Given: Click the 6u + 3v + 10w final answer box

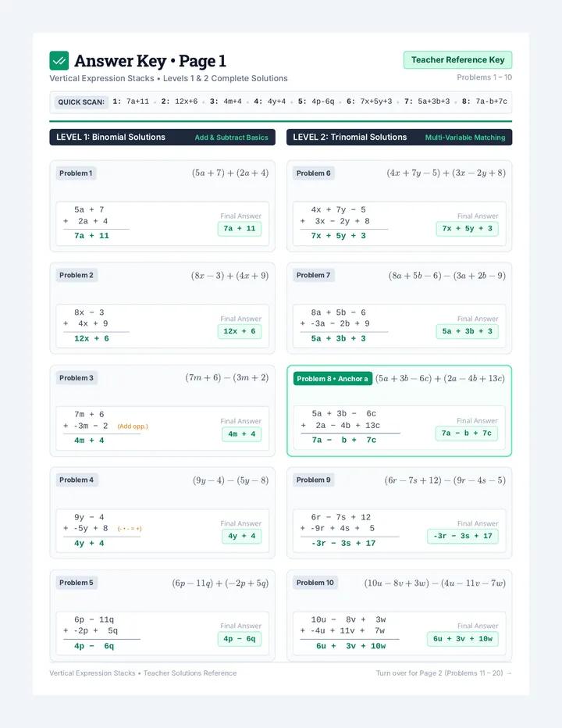Looking at the screenshot, I should (463, 639).
